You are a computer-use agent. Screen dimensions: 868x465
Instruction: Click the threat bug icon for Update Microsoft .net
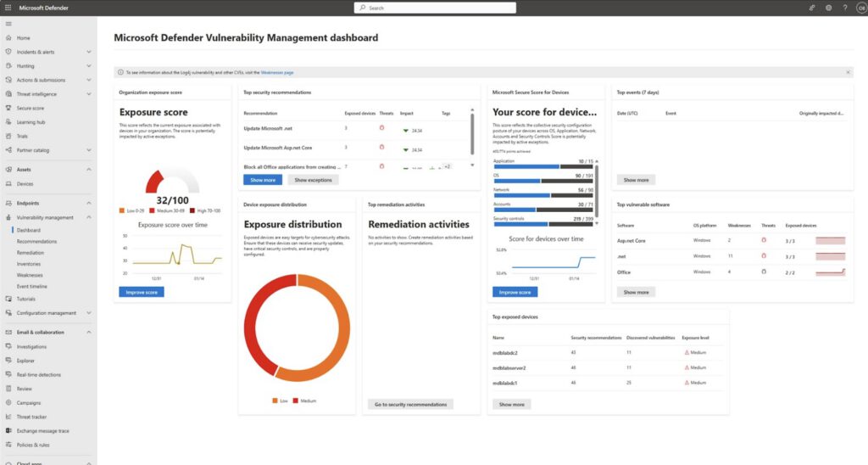click(x=381, y=128)
